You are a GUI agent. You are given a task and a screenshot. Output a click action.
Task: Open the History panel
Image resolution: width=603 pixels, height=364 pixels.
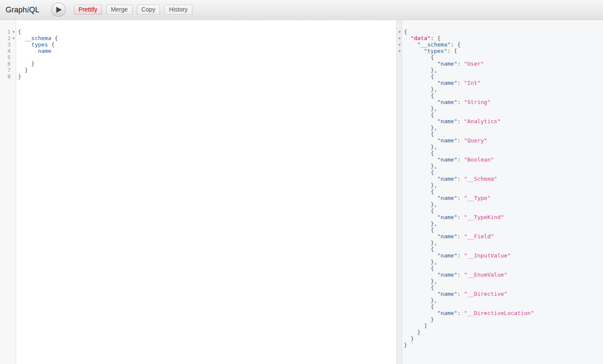[x=178, y=10]
